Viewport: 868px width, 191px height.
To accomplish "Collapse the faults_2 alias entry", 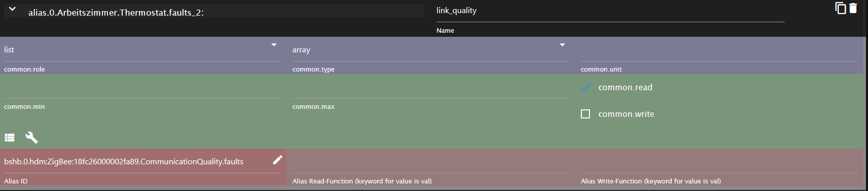I will pos(13,9).
